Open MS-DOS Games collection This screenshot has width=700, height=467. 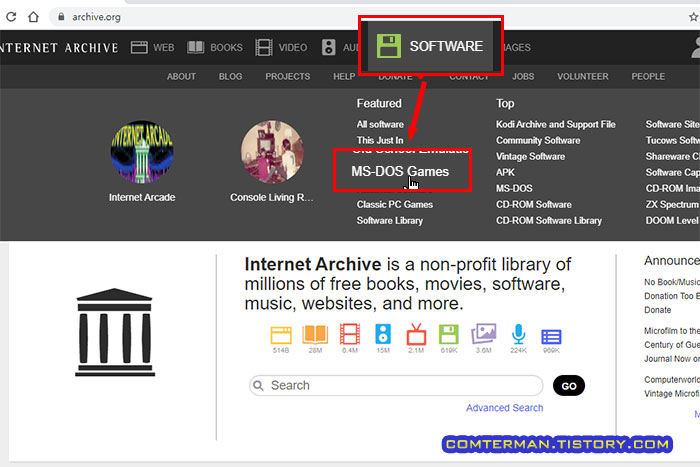400,171
